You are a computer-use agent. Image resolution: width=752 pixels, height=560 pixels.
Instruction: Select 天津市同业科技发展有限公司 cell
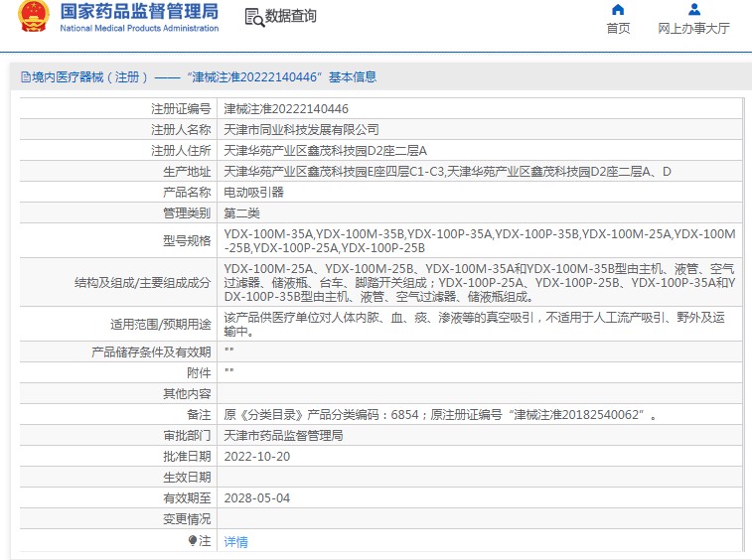pos(302,130)
